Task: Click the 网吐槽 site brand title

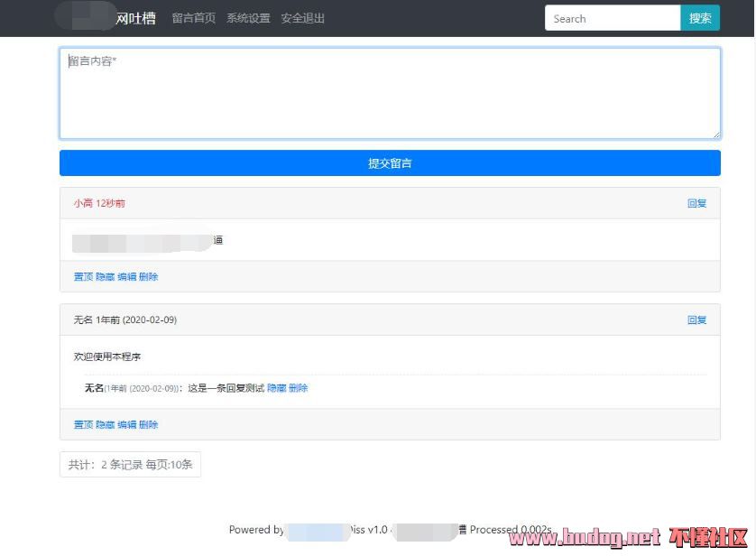Action: tap(135, 18)
